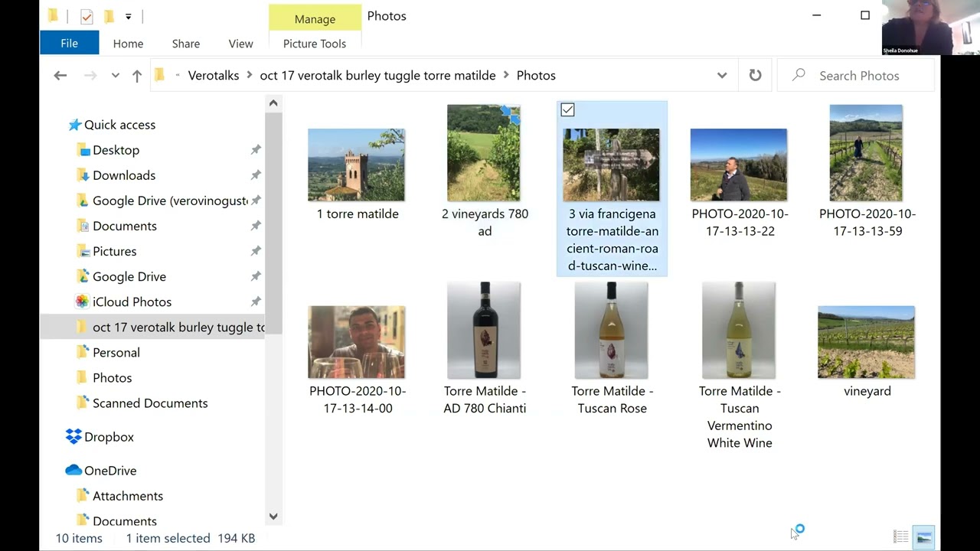The height and width of the screenshot is (551, 980).
Task: Click the Back navigation arrow
Action: (60, 75)
